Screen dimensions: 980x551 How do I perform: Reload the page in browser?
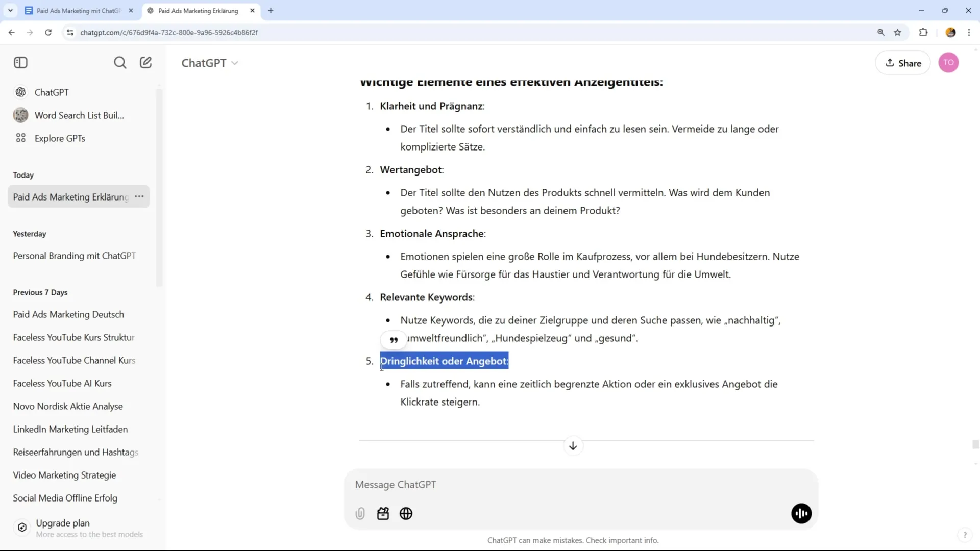click(48, 32)
